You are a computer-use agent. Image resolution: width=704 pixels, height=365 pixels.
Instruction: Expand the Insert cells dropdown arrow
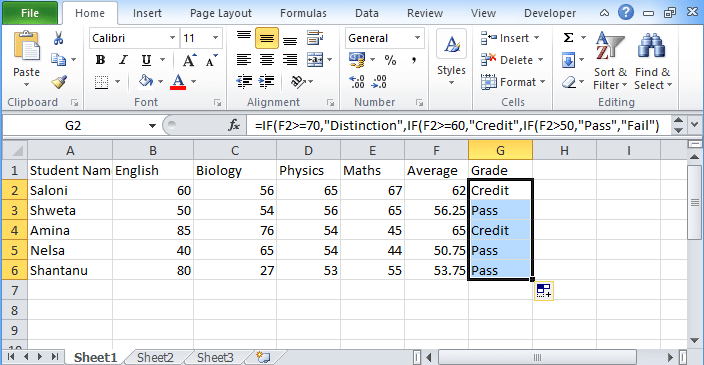(x=537, y=38)
